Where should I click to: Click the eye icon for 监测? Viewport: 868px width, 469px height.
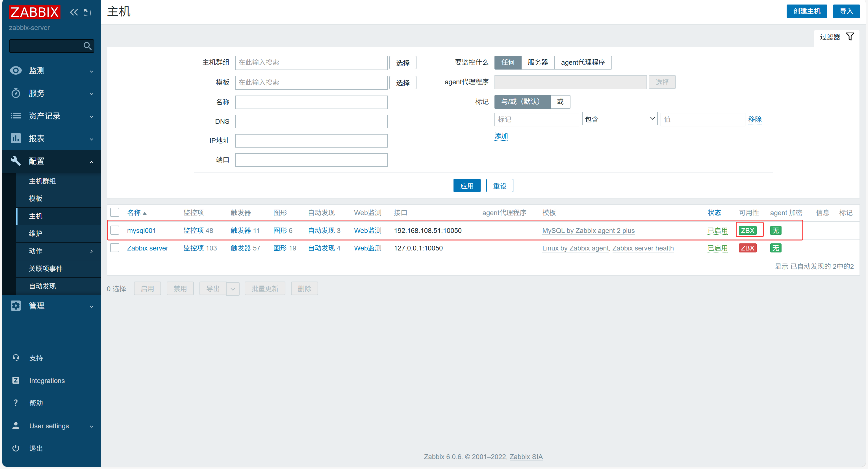click(16, 70)
